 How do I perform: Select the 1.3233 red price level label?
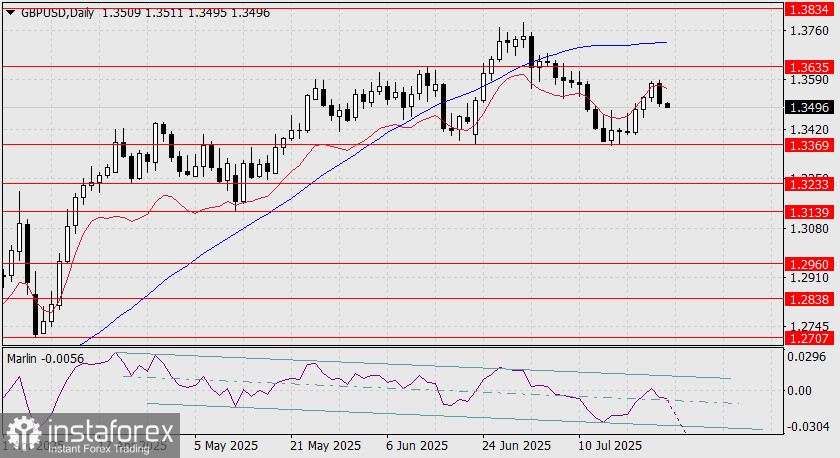tap(809, 184)
